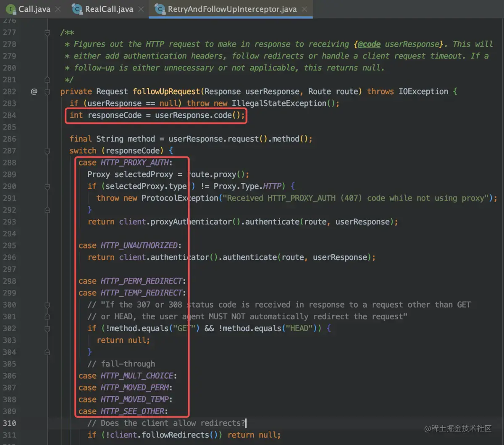Fold the switch block at line 287
This screenshot has width=504, height=445.
point(47,150)
